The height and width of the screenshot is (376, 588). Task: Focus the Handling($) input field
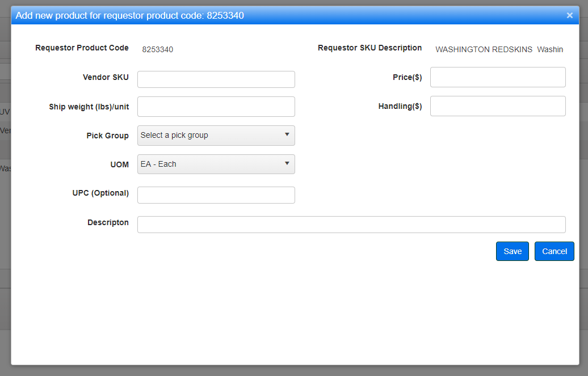pyautogui.click(x=498, y=106)
